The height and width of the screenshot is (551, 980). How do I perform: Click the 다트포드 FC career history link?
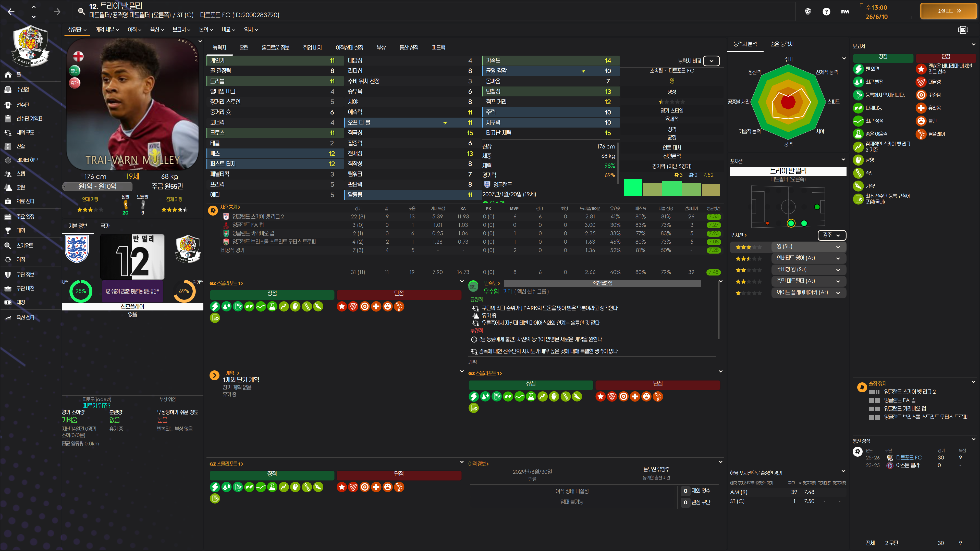[x=909, y=457]
